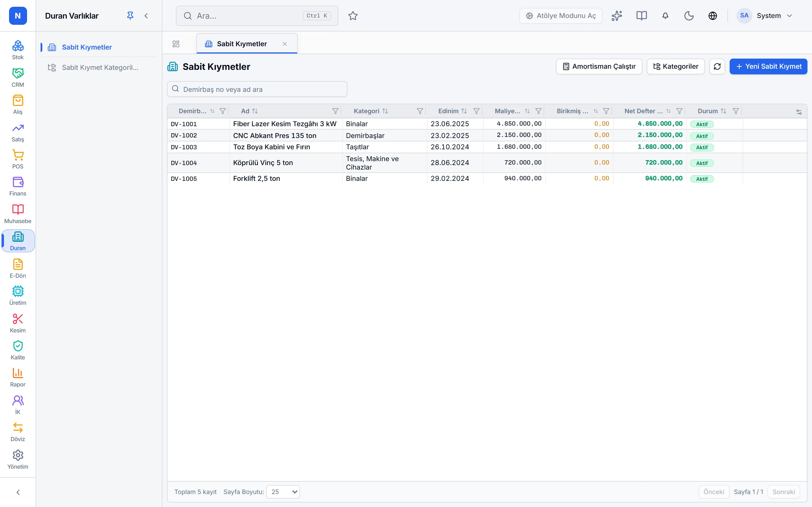Open the AI sparkles assistant icon
The height and width of the screenshot is (507, 812).
click(616, 16)
